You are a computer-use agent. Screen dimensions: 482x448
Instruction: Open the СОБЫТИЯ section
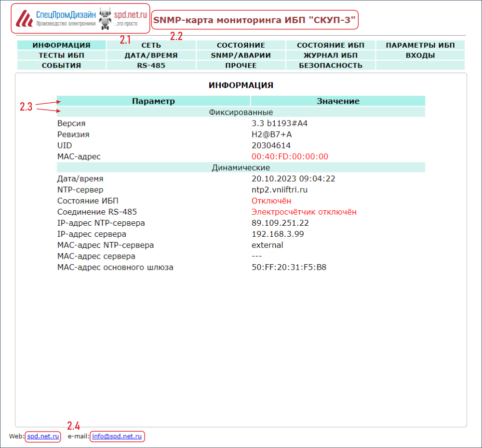coord(61,66)
